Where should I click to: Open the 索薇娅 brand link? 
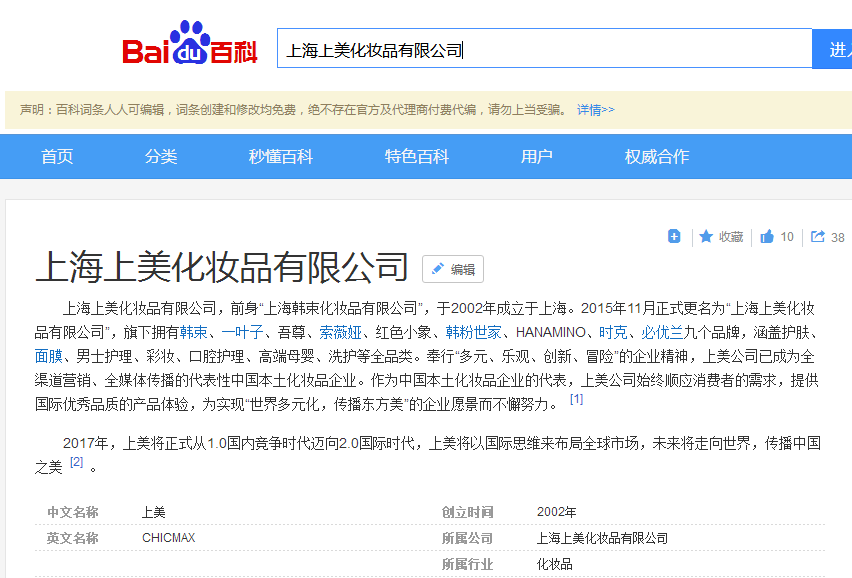point(340,332)
